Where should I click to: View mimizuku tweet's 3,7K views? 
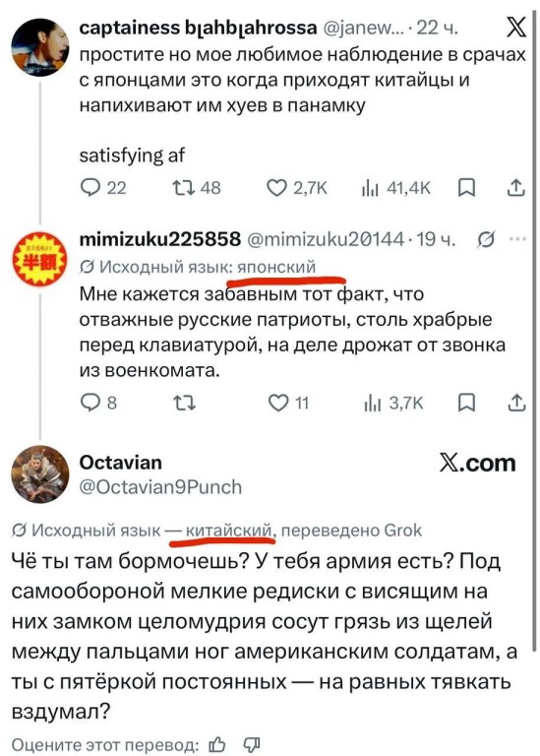(x=393, y=402)
